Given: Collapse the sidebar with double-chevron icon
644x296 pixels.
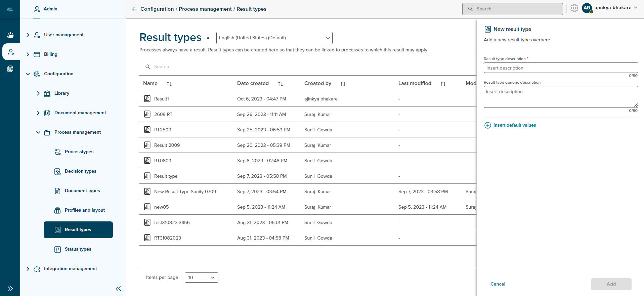Looking at the screenshot, I should (118, 289).
